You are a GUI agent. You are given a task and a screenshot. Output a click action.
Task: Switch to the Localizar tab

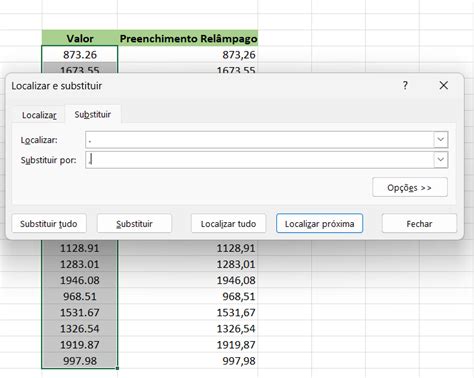(39, 115)
